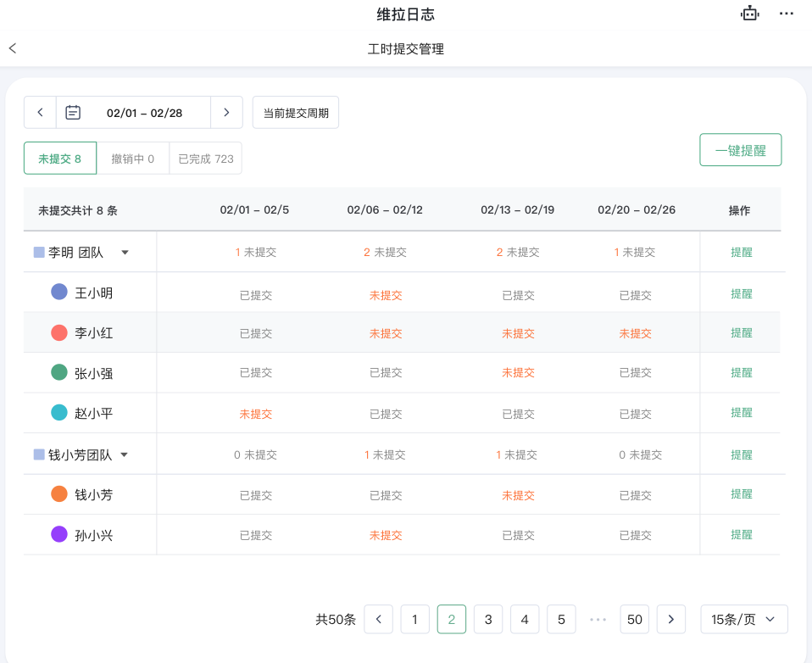Jump to page 50
The width and height of the screenshot is (812, 663).
634,619
